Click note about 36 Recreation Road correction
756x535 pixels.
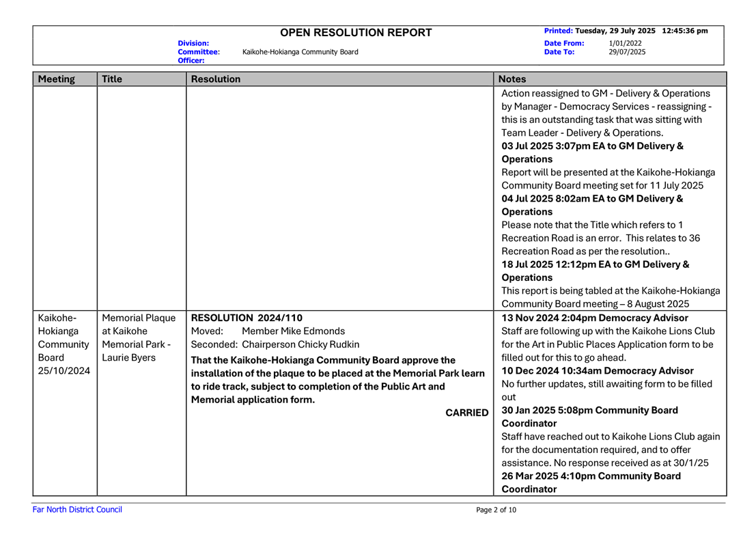tap(601, 238)
